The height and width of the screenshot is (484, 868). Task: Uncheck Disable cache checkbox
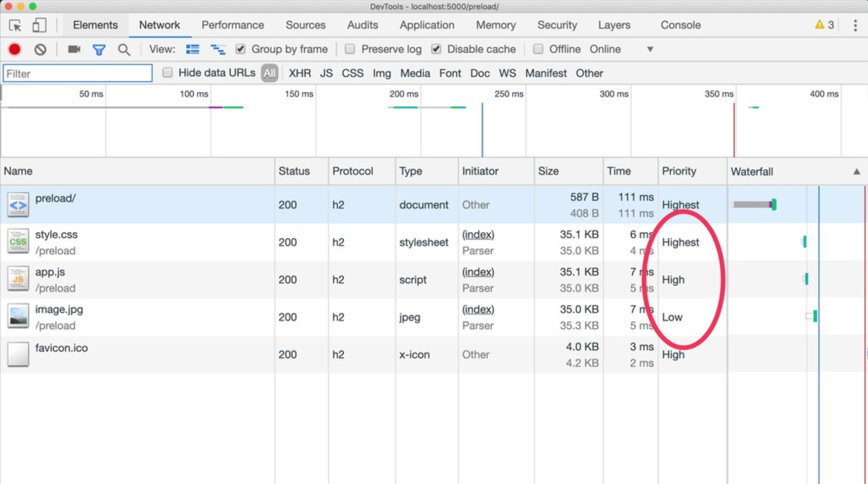click(x=436, y=49)
